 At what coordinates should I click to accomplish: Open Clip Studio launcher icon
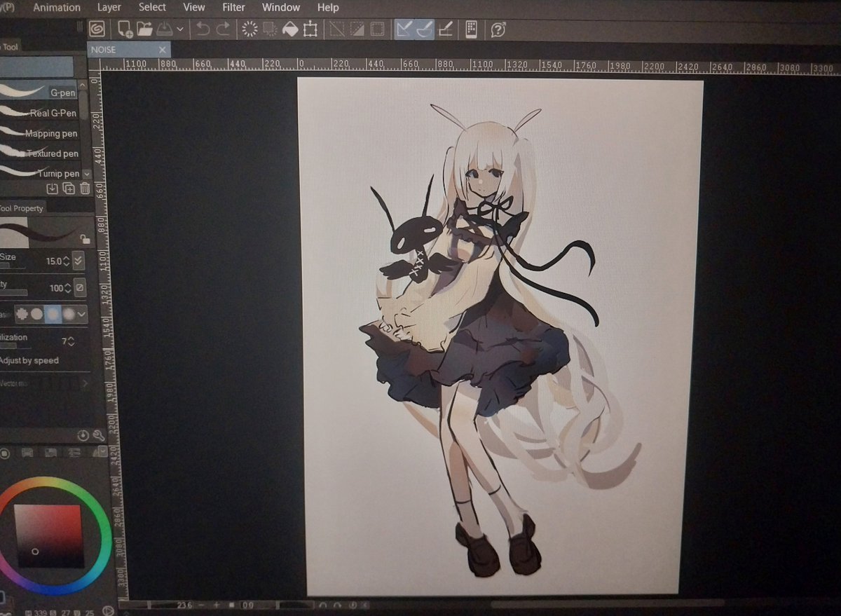coord(97,29)
